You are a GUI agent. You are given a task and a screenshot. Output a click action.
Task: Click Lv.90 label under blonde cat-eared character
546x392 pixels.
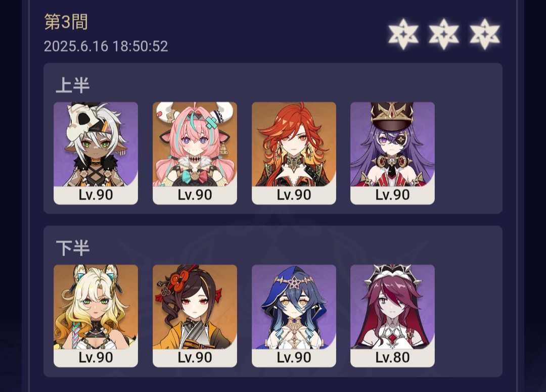[x=96, y=358]
